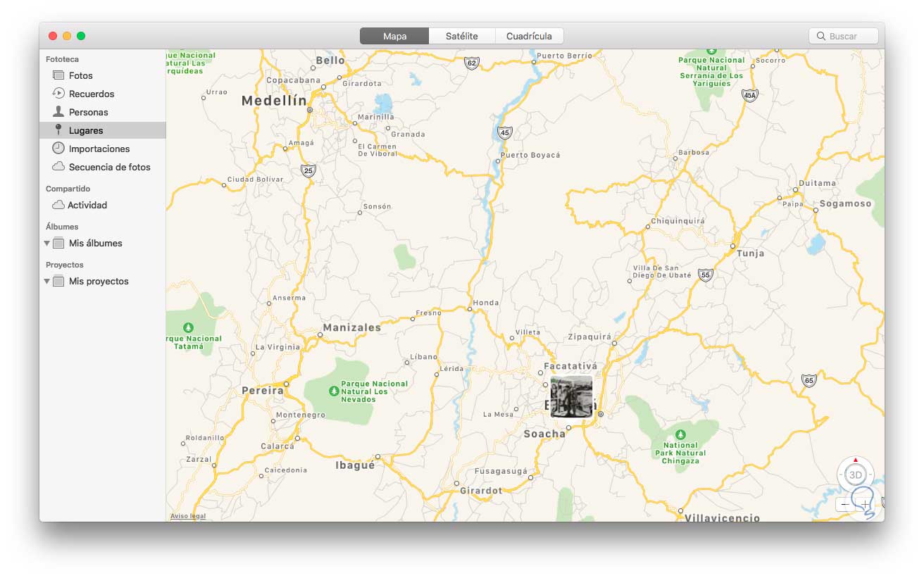Click the Honda town label
The height and width of the screenshot is (578, 924).
coord(486,303)
